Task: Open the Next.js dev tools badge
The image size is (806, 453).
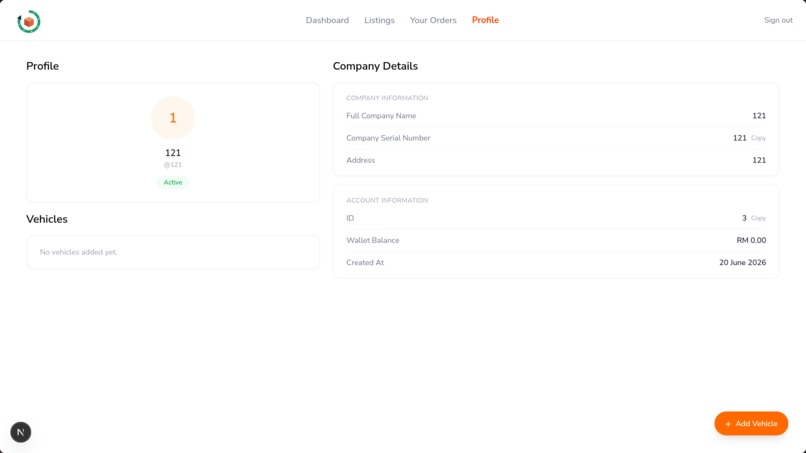Action: click(21, 432)
